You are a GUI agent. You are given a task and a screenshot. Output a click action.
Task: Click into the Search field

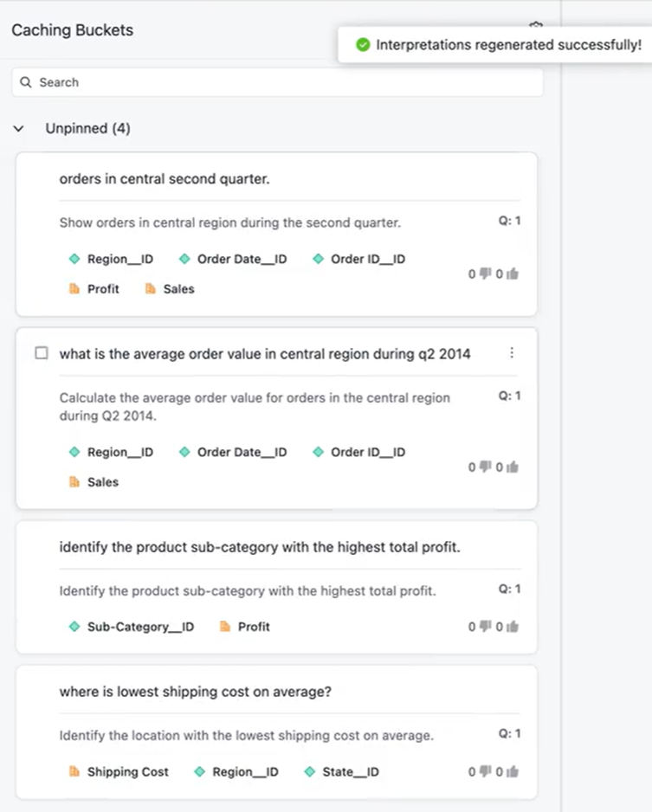(277, 82)
